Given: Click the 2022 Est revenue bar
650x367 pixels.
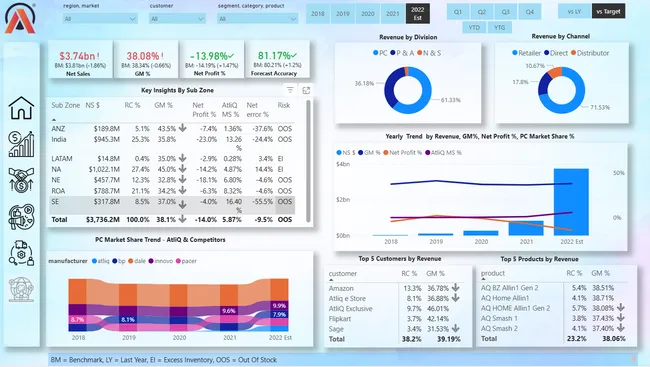Looking at the screenshot, I should tap(571, 202).
